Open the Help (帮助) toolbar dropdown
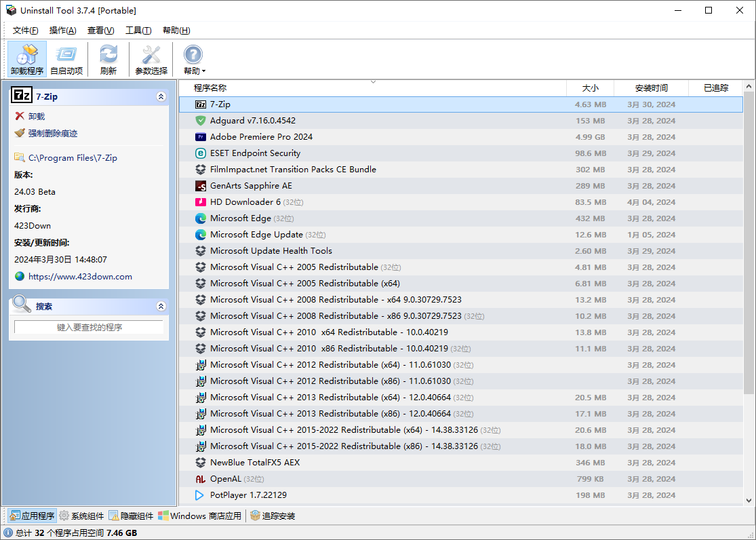Viewport: 756px width, 540px height. coord(194,60)
